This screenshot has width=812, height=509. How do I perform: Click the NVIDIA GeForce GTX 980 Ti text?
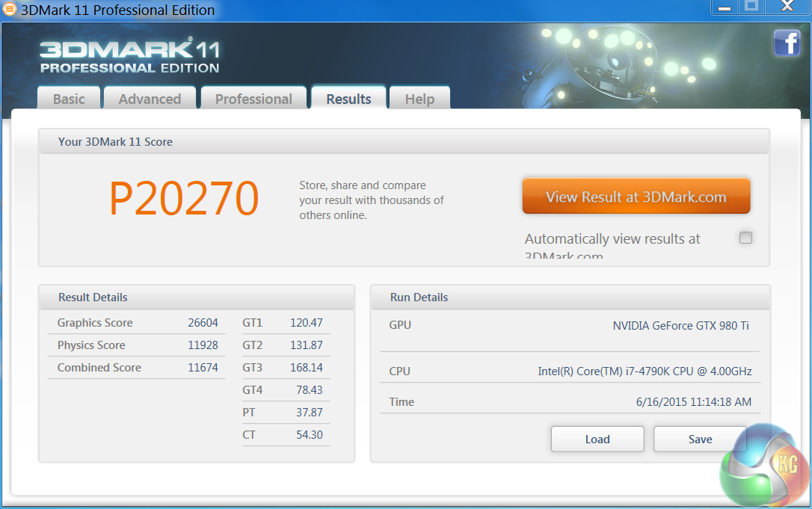point(681,325)
